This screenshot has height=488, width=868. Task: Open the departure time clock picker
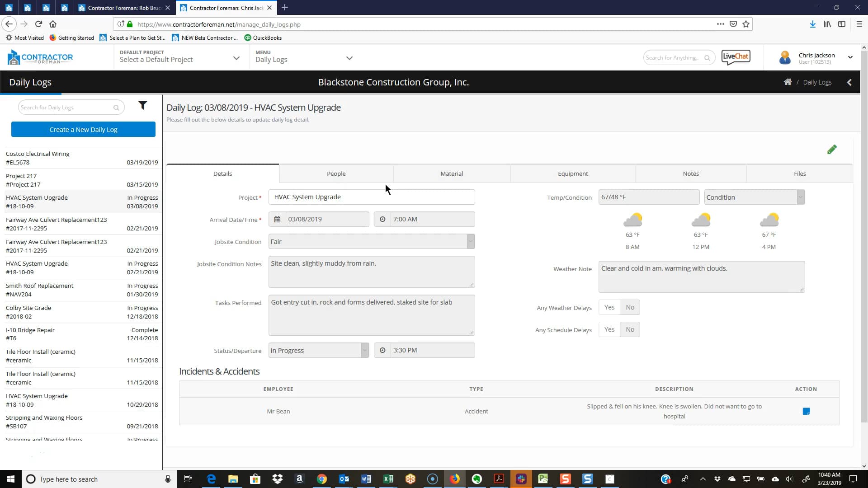(382, 350)
